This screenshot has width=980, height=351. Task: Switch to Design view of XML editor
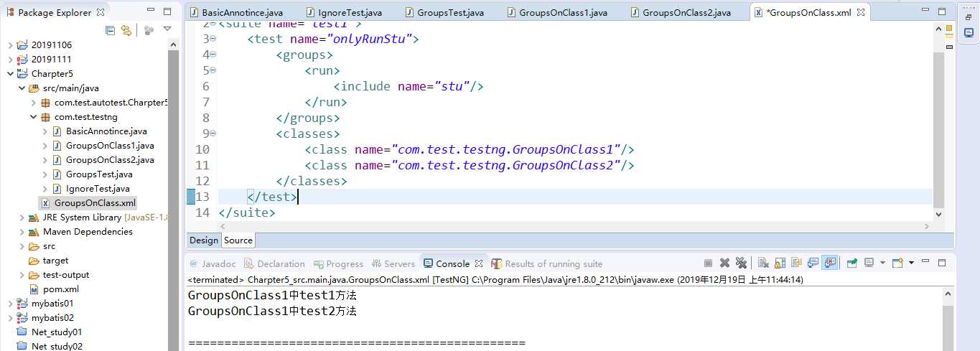click(204, 240)
